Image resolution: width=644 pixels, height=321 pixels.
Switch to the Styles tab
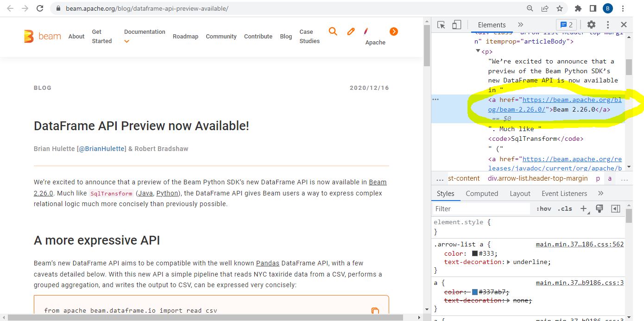(445, 194)
